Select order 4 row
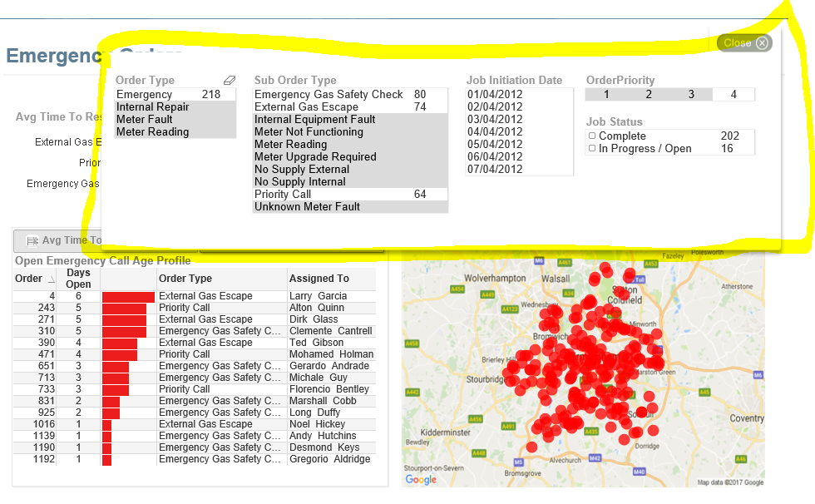Viewport: 815px width, 504px height. tap(195, 296)
